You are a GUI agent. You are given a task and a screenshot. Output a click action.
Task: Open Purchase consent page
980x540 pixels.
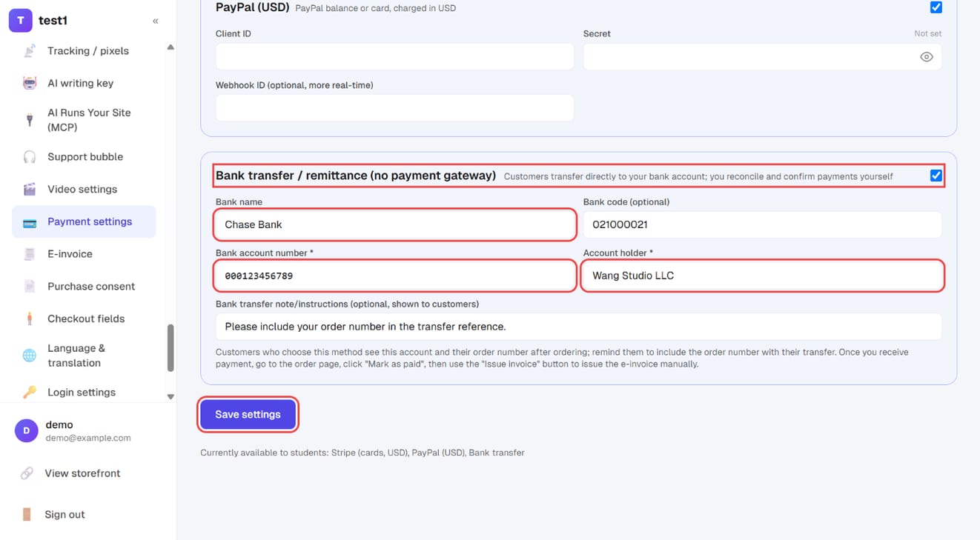[x=84, y=287]
